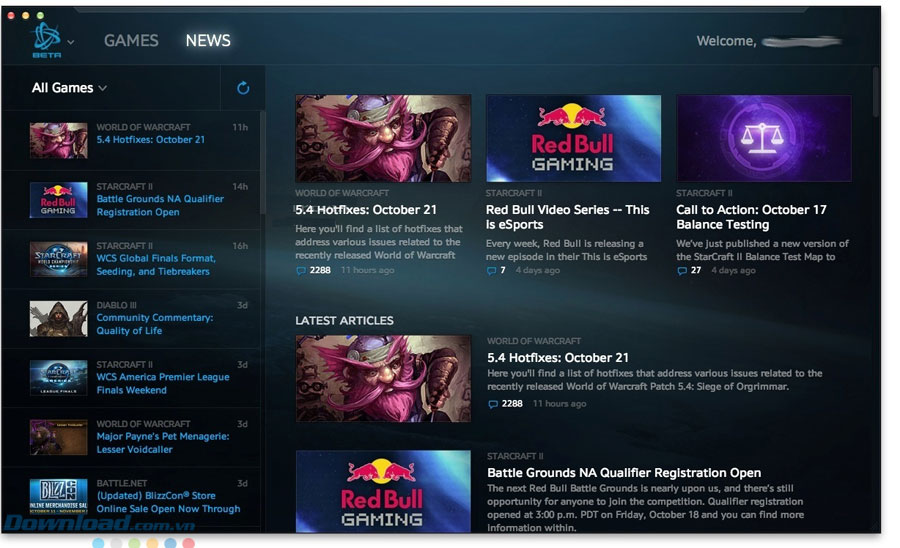Click the comment icon beside count 27
Image resolution: width=900 pixels, height=548 pixels.
point(682,271)
